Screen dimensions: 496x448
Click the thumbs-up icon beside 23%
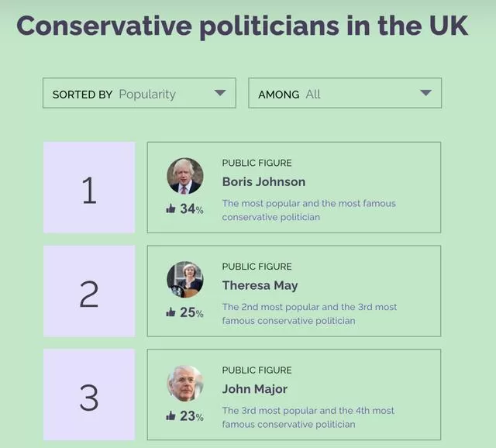coord(170,415)
